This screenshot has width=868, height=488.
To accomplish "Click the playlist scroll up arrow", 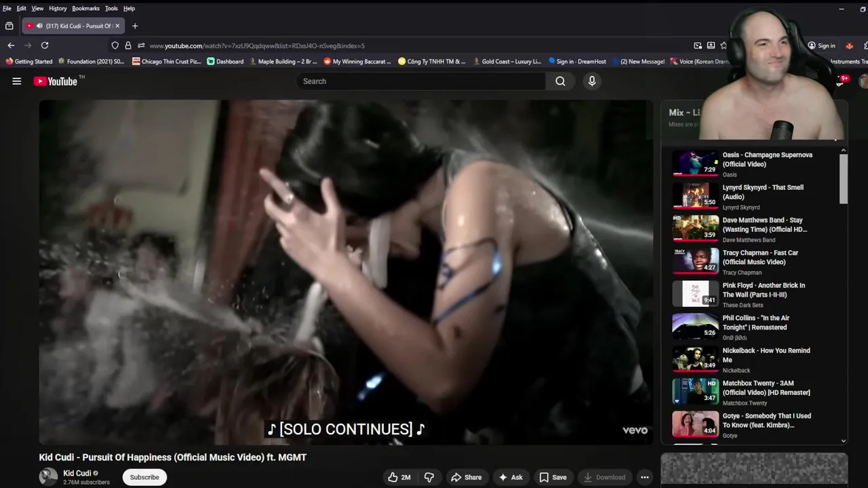I will 844,150.
